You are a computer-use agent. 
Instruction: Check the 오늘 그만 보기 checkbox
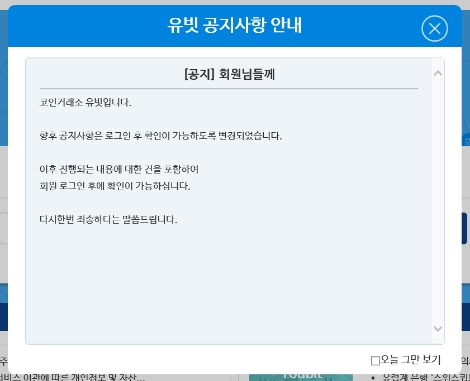(375, 361)
